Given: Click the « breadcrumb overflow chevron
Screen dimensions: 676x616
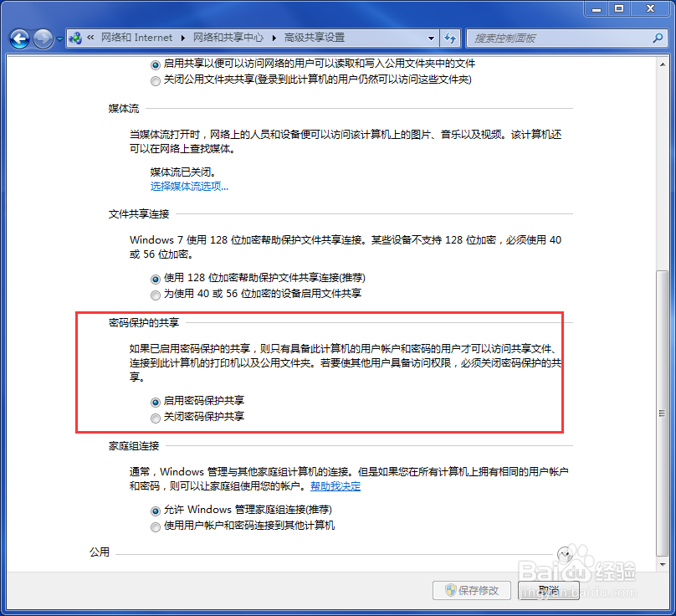Looking at the screenshot, I should (90, 38).
